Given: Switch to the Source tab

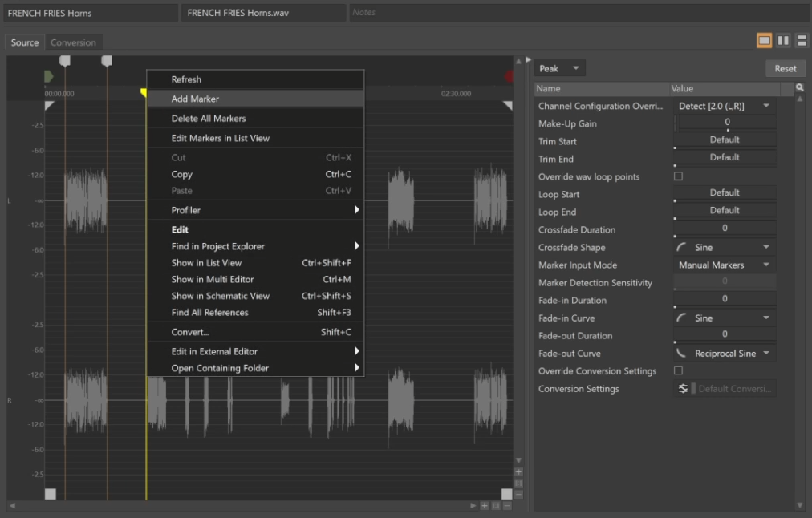Looking at the screenshot, I should (x=25, y=42).
